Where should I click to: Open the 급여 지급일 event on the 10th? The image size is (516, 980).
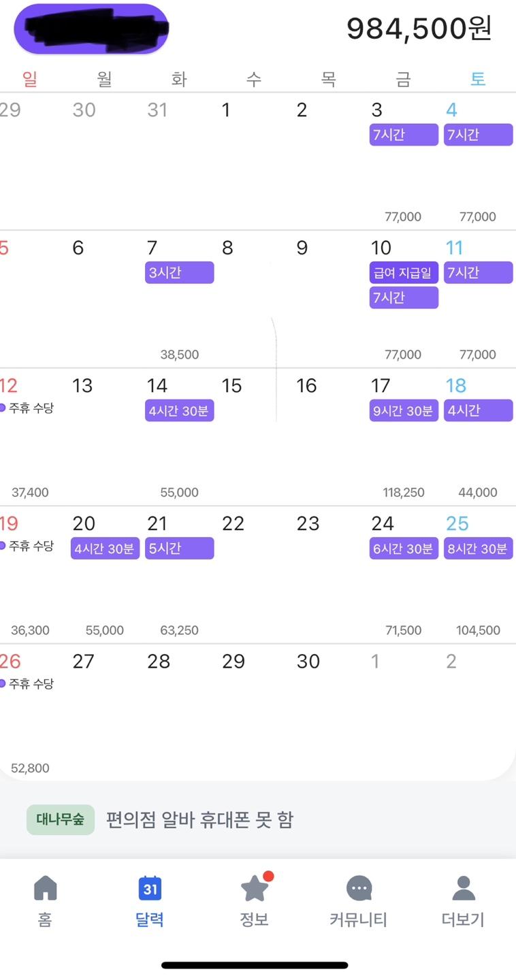(x=404, y=273)
